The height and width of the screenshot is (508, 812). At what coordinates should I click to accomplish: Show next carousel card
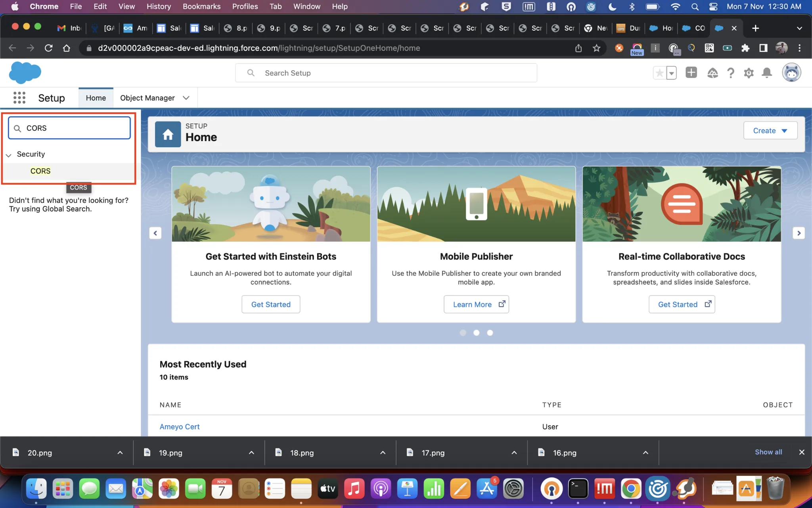click(x=799, y=233)
